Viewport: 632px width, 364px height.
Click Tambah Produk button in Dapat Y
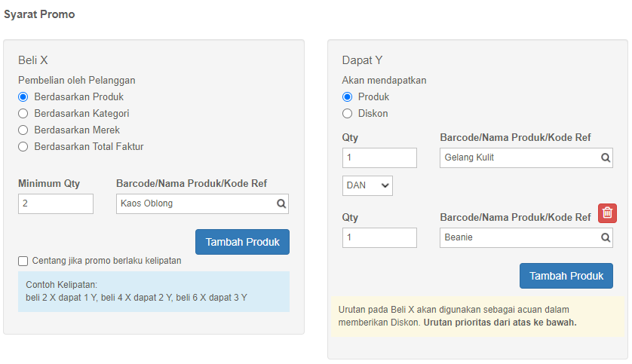point(566,276)
